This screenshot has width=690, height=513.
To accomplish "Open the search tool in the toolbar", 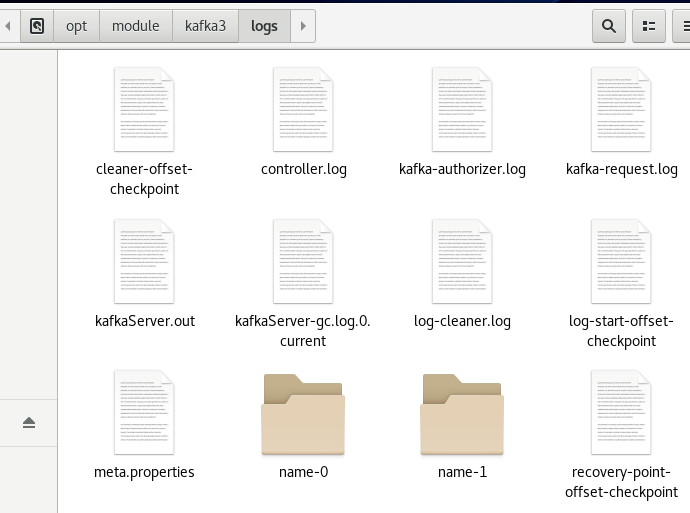I will 609,26.
